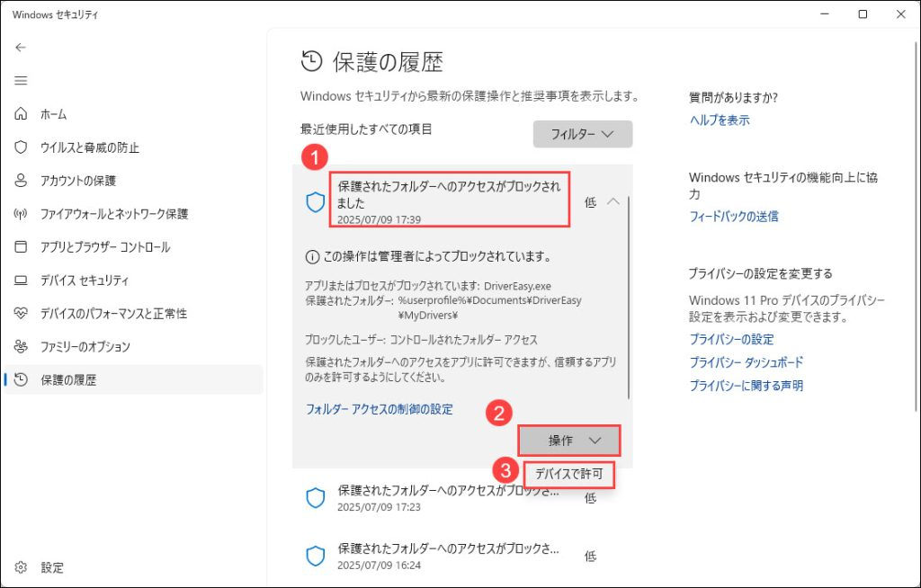Collapse the 17:39 entry with the up chevron

tap(613, 201)
